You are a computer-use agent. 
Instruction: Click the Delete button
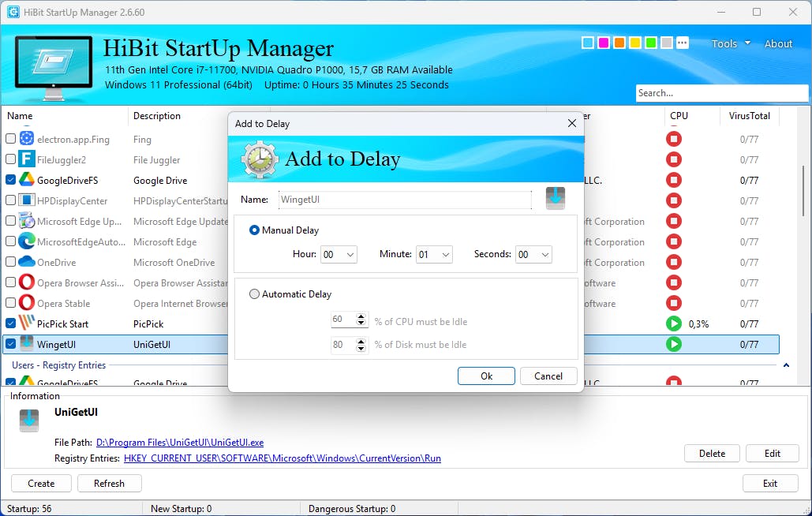712,454
